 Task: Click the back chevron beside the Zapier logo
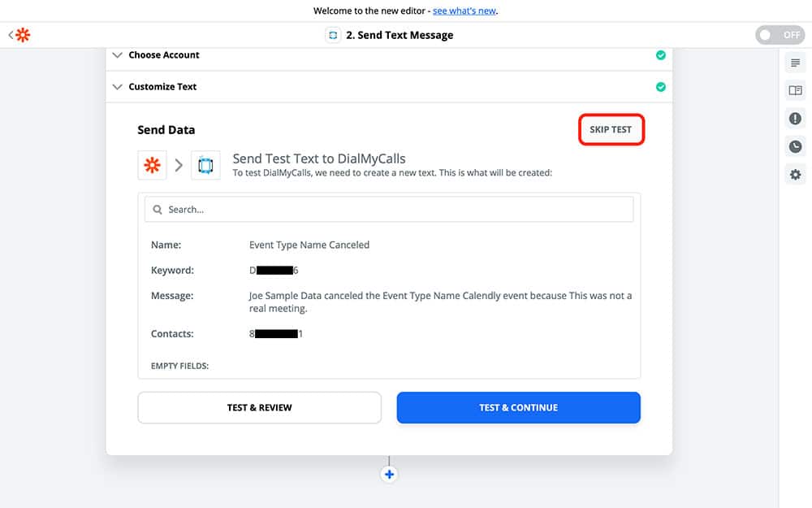(11, 35)
